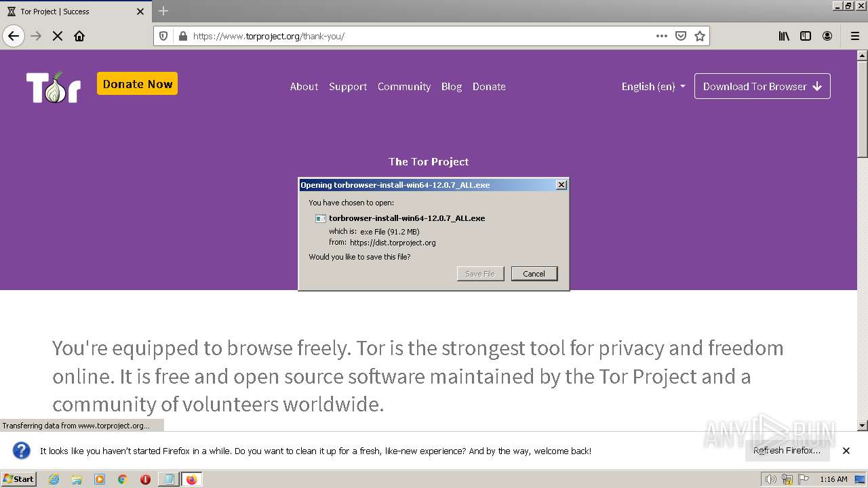The image size is (868, 488).
Task: Open the Firefox hamburger menu
Action: pos(854,36)
